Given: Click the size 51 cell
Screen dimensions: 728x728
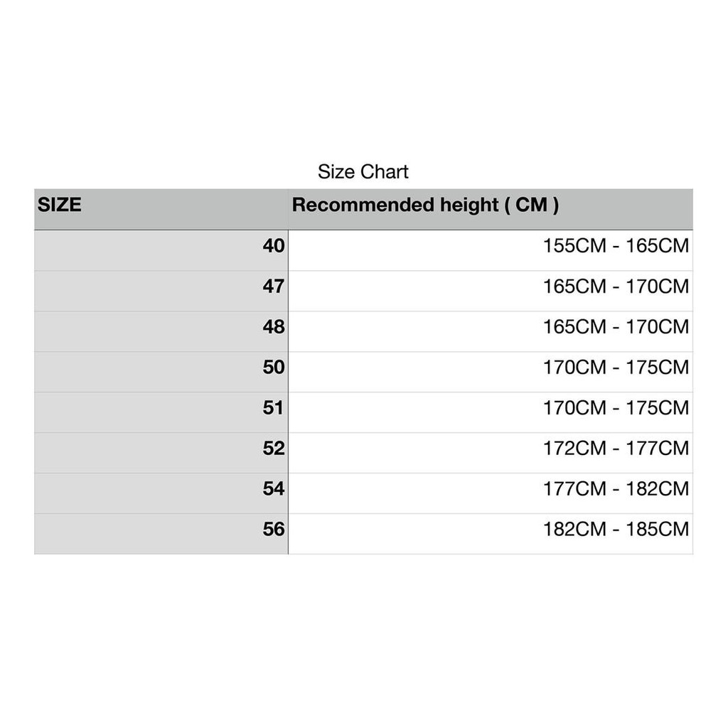Looking at the screenshot, I should 161,412.
